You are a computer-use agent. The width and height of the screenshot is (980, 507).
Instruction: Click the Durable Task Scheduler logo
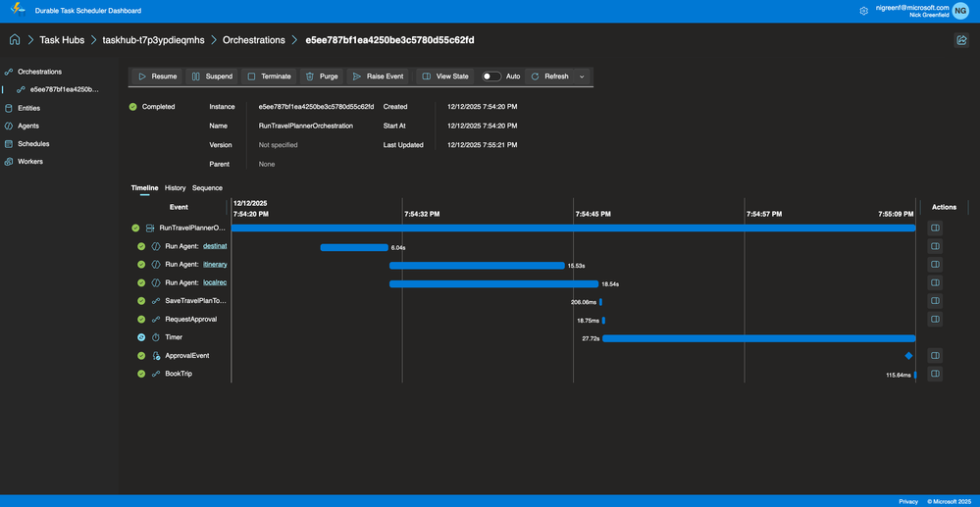coord(18,10)
